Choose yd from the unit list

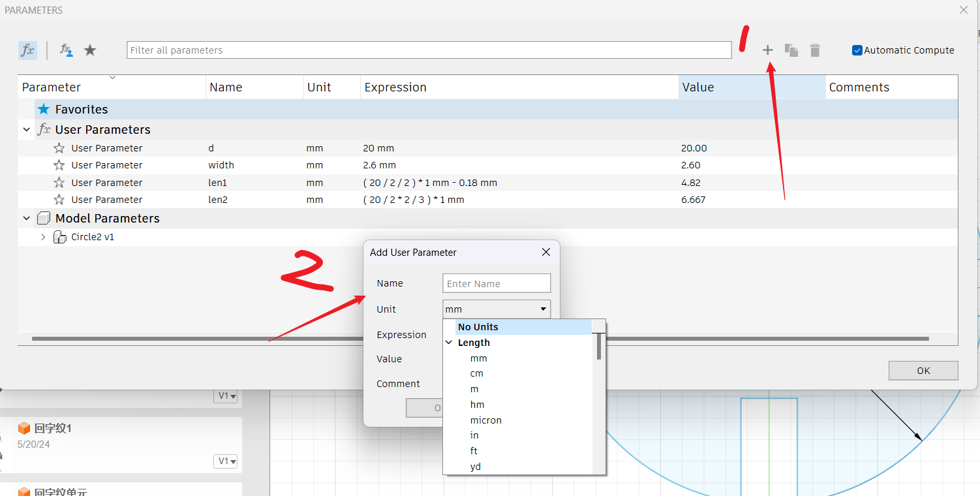[x=476, y=467]
